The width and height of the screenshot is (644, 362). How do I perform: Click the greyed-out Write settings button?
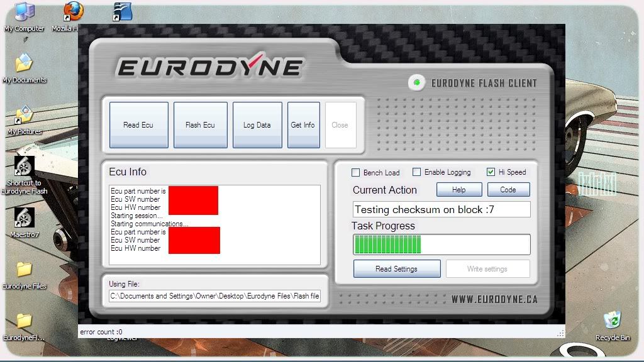coord(487,269)
